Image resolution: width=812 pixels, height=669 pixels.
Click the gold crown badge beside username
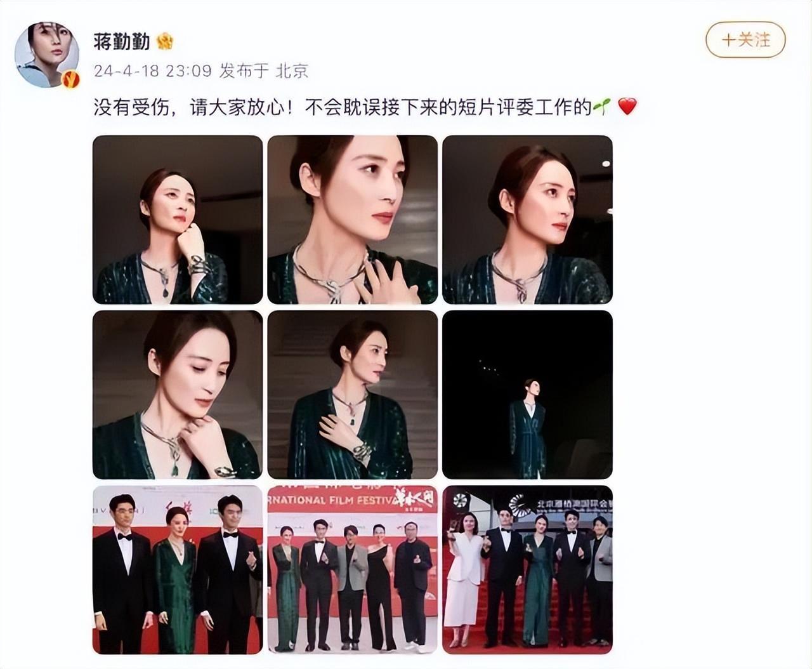tap(165, 42)
